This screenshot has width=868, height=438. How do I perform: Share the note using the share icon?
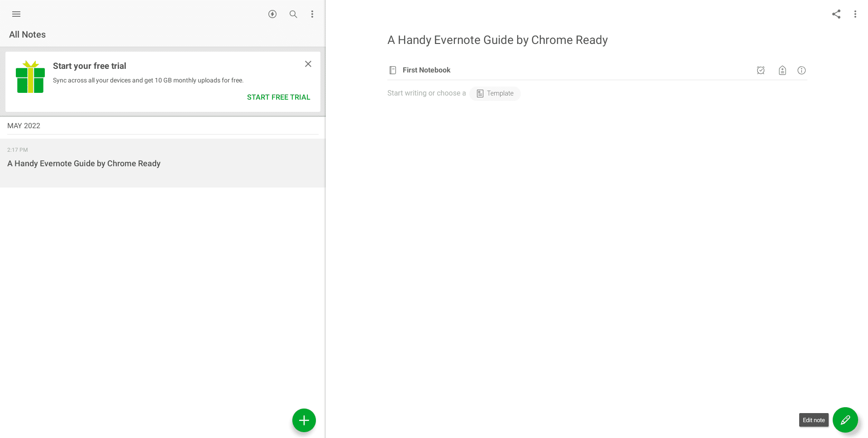[836, 14]
